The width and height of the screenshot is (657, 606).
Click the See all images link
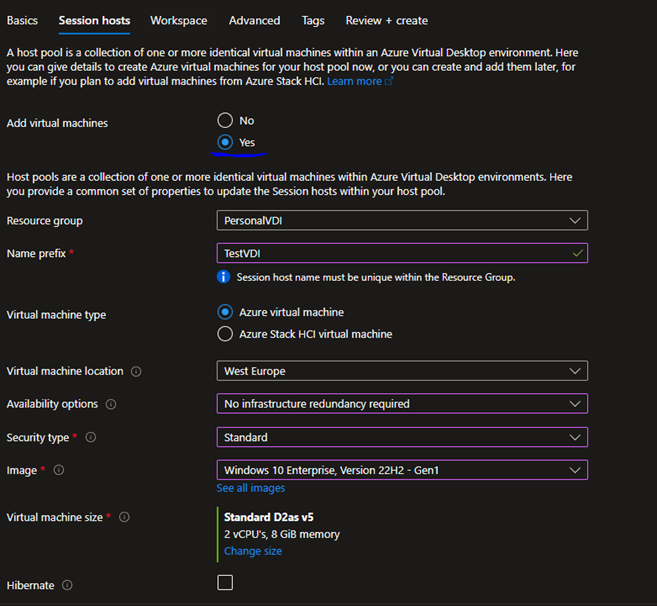[x=251, y=488]
